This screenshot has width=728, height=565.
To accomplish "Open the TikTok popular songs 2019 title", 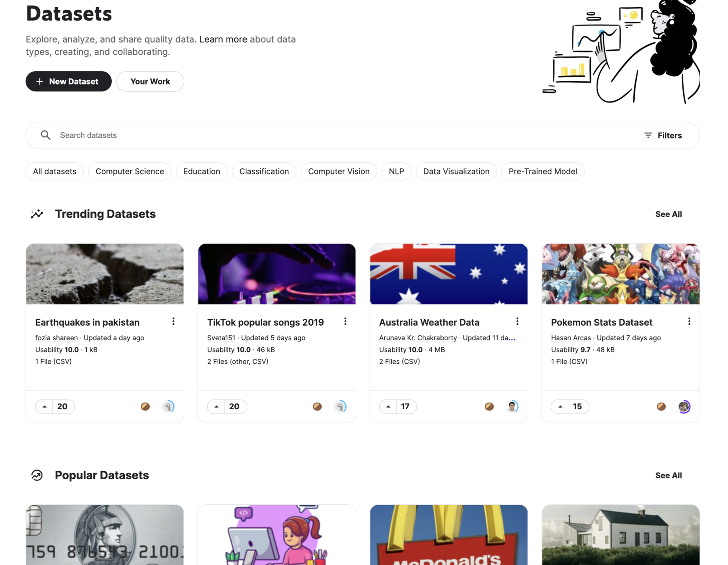I will pos(265,322).
